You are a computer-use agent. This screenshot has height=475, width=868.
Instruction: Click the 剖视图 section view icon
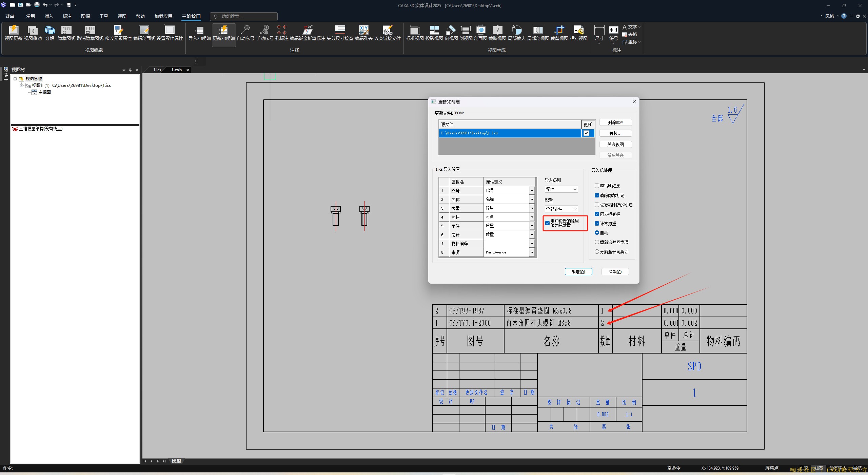[x=466, y=33]
